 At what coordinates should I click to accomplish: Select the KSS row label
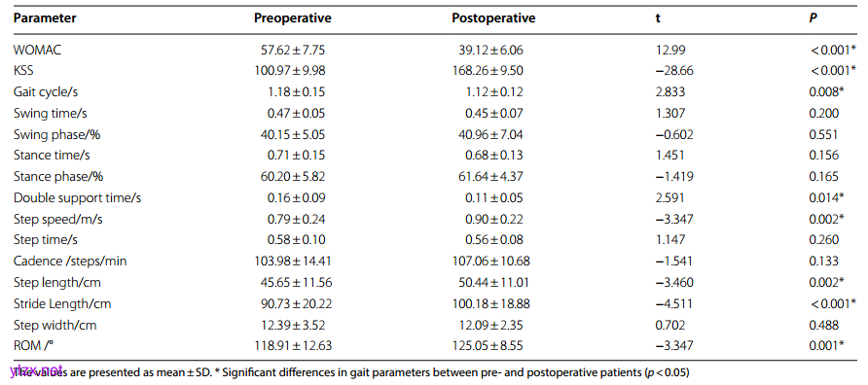23,71
